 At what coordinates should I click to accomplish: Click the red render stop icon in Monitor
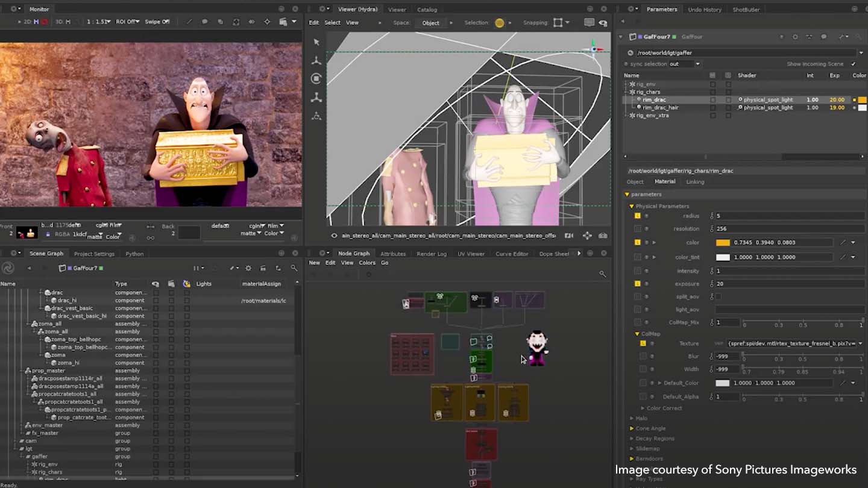pos(45,22)
